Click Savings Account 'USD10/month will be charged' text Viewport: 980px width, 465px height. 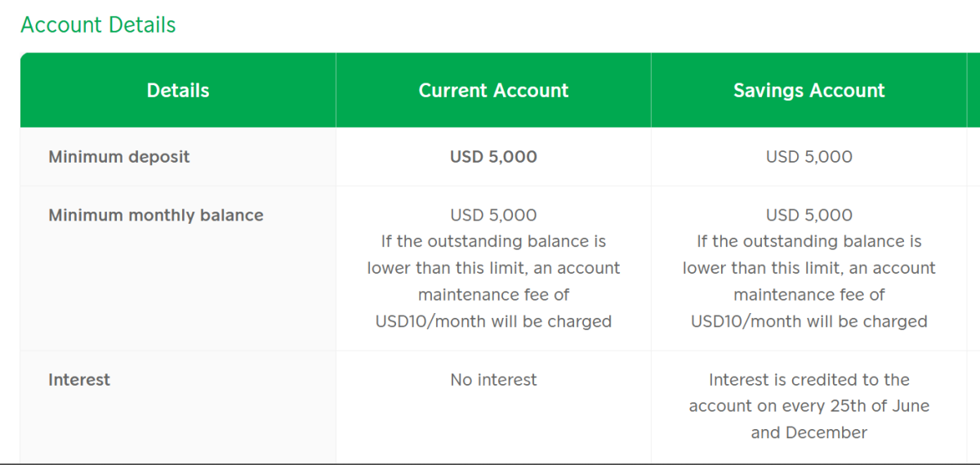click(808, 321)
